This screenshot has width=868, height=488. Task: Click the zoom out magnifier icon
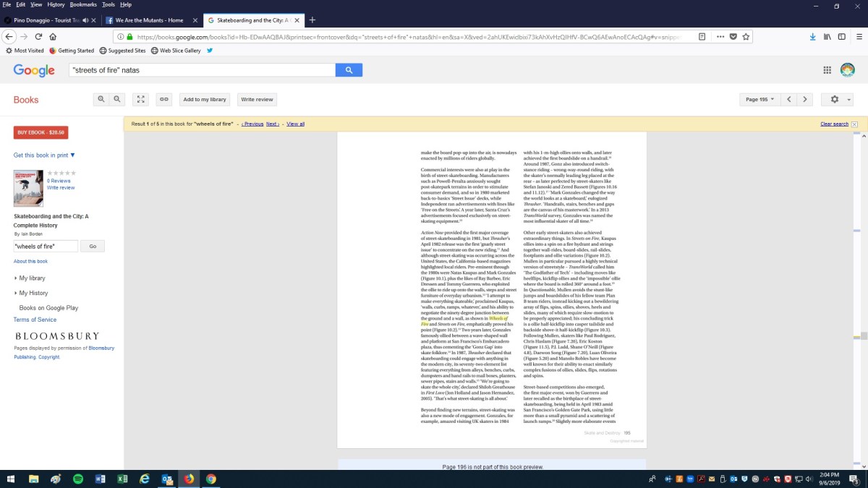click(117, 99)
